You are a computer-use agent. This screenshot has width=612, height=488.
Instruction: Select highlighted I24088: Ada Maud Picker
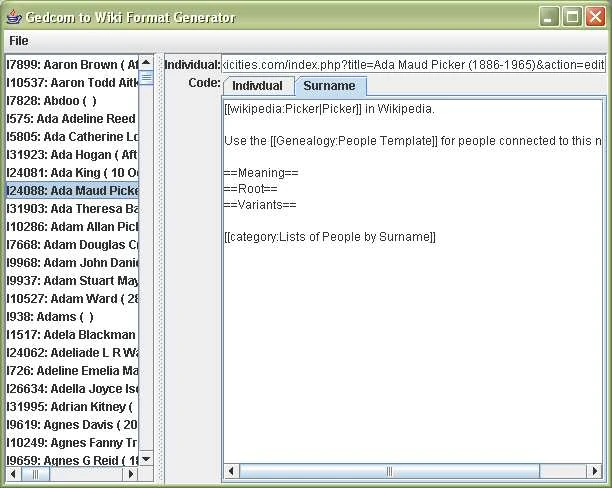click(x=72, y=191)
